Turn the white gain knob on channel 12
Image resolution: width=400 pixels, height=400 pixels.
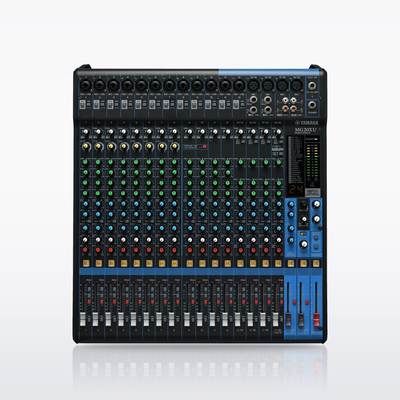[228, 132]
